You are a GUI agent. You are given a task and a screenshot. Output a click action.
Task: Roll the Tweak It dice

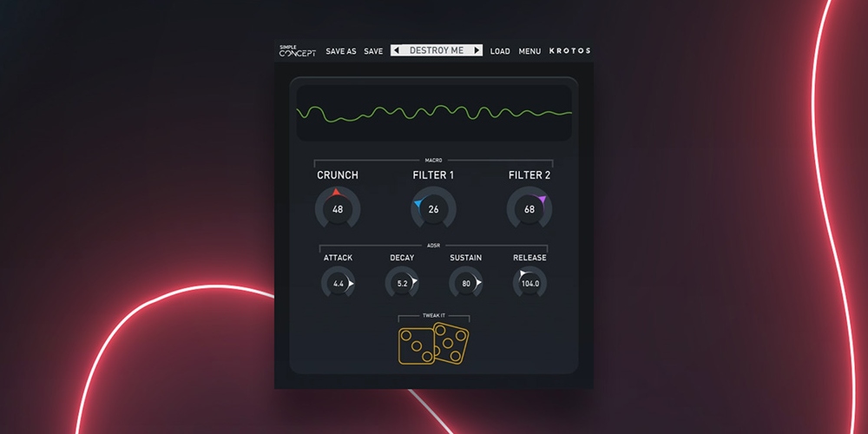point(433,344)
